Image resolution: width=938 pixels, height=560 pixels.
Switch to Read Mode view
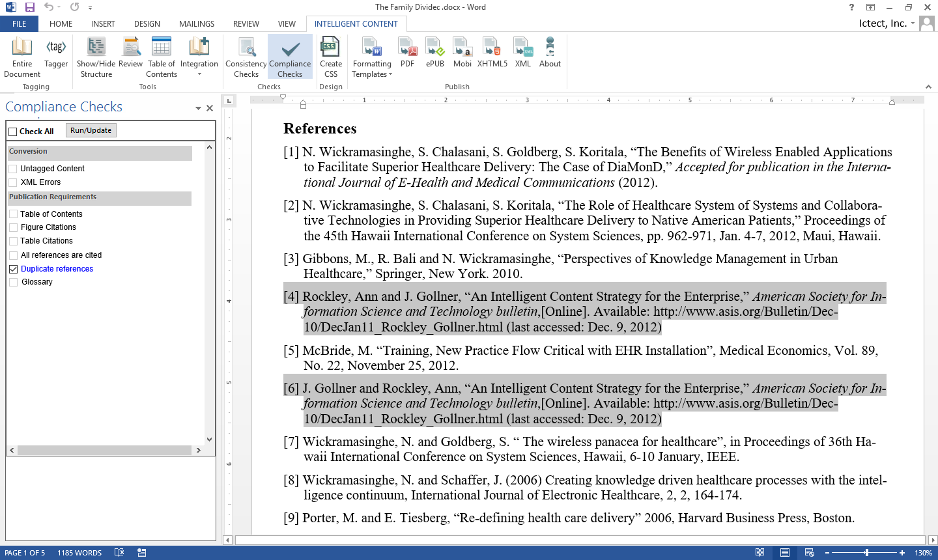pos(760,553)
